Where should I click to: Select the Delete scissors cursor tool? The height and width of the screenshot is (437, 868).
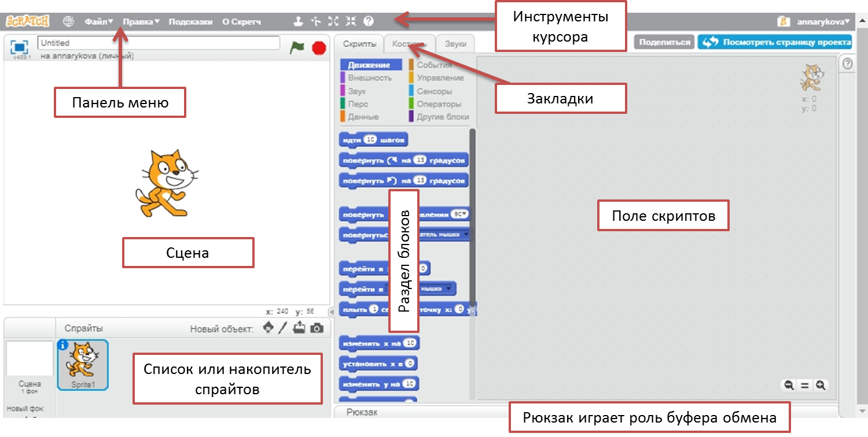pyautogui.click(x=315, y=21)
